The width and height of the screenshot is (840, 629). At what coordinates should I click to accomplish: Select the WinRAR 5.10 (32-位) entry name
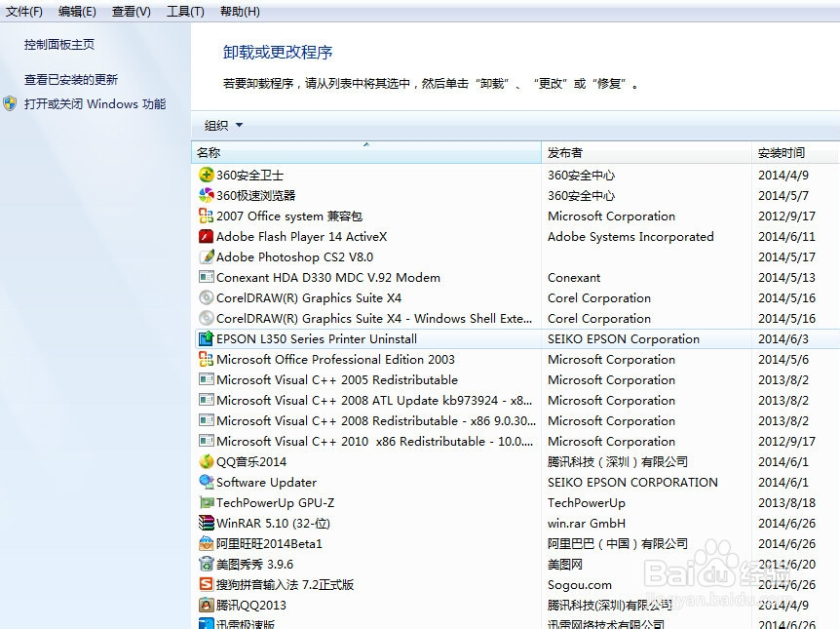point(273,524)
